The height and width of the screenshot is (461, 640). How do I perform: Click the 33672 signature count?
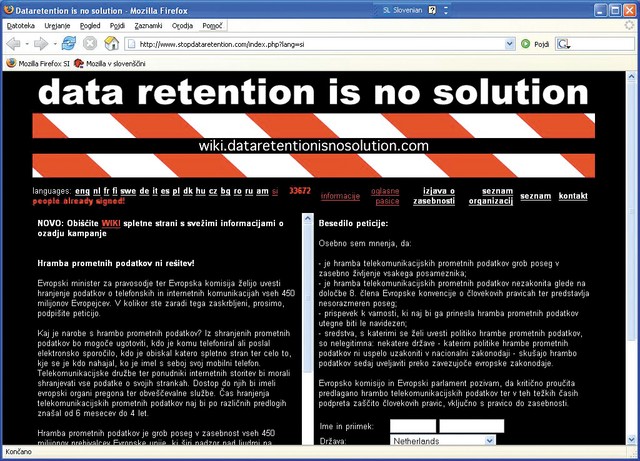click(x=300, y=191)
